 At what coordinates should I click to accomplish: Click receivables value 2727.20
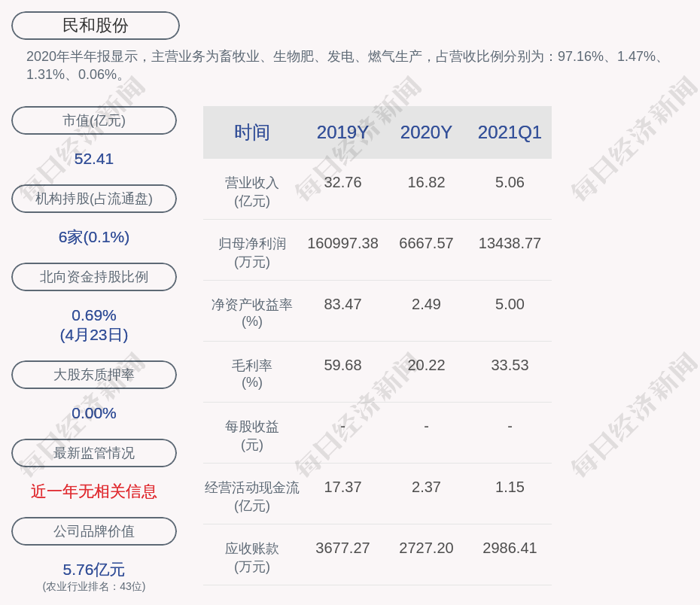coord(426,549)
